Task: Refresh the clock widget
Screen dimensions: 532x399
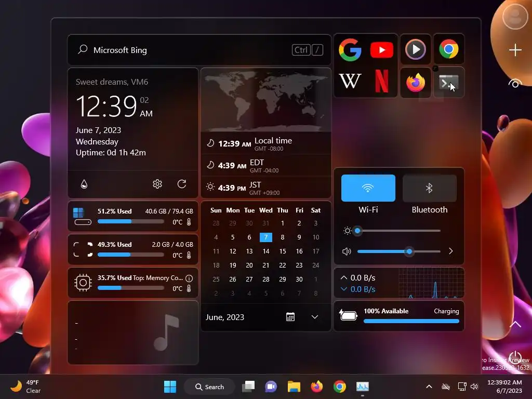Action: [182, 184]
